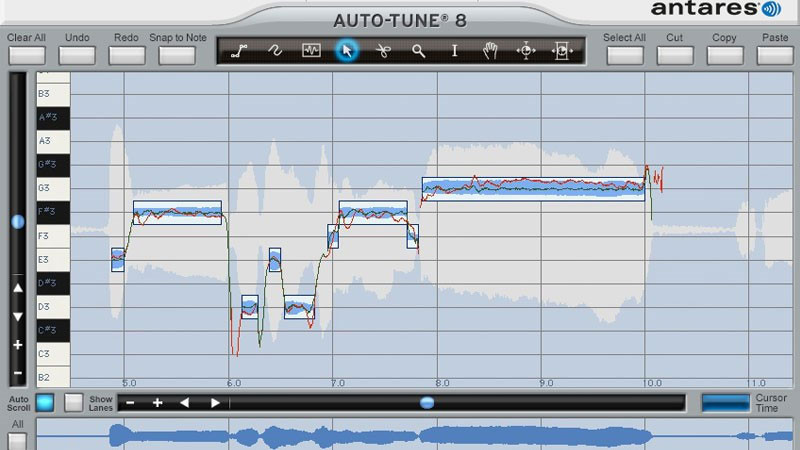Select the long G3 note block
800x450 pixels.
(x=533, y=188)
